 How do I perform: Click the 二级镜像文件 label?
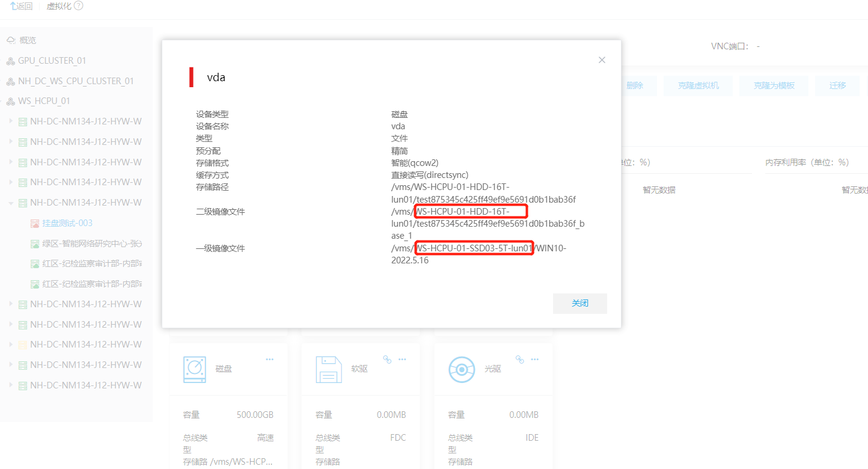[221, 212]
